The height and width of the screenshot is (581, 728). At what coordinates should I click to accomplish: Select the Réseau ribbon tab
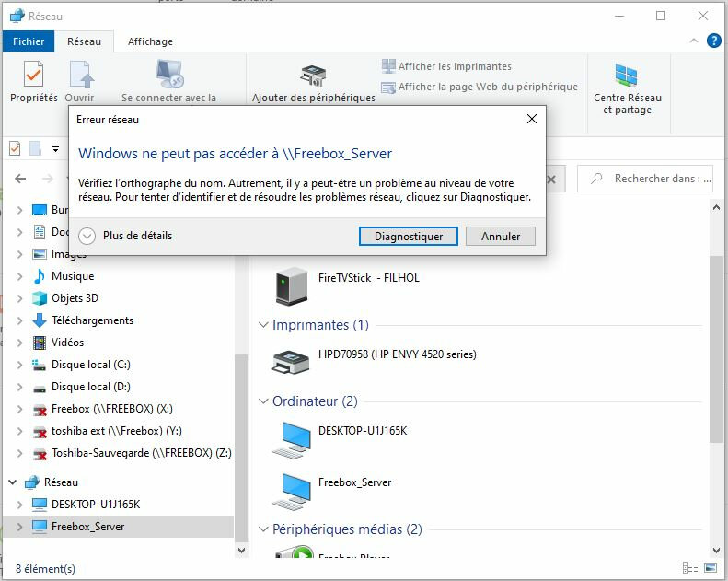tap(84, 41)
